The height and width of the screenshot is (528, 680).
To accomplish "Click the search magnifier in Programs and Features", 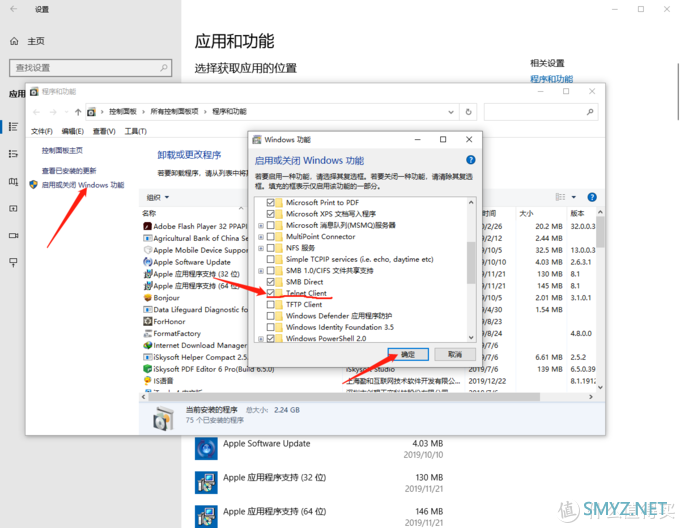I will [590, 112].
